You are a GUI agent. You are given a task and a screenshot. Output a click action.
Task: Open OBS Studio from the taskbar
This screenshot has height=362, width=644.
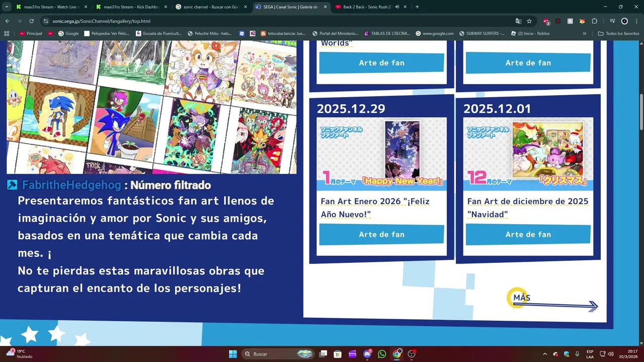[x=412, y=354]
